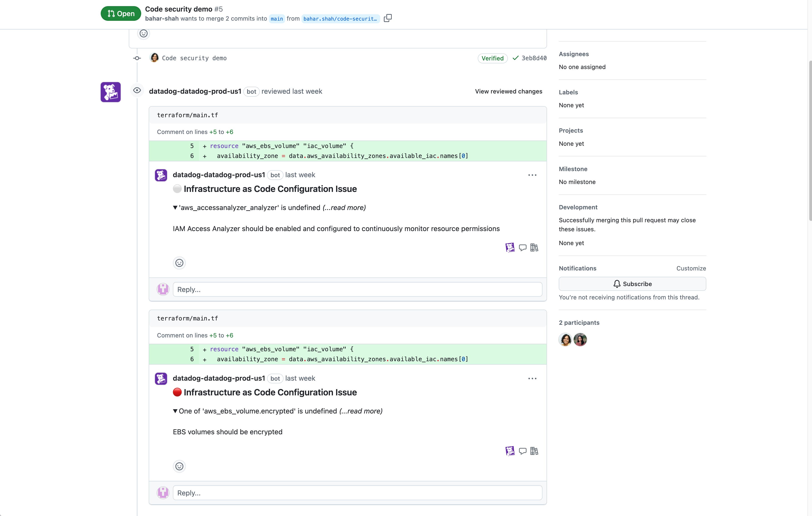Collapse the 'aws_accessanalyzer_analyzer' finding details
The image size is (812, 516).
[175, 207]
